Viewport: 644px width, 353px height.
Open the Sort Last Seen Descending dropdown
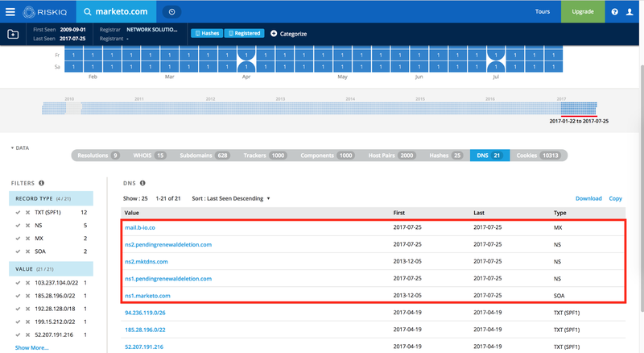(231, 198)
